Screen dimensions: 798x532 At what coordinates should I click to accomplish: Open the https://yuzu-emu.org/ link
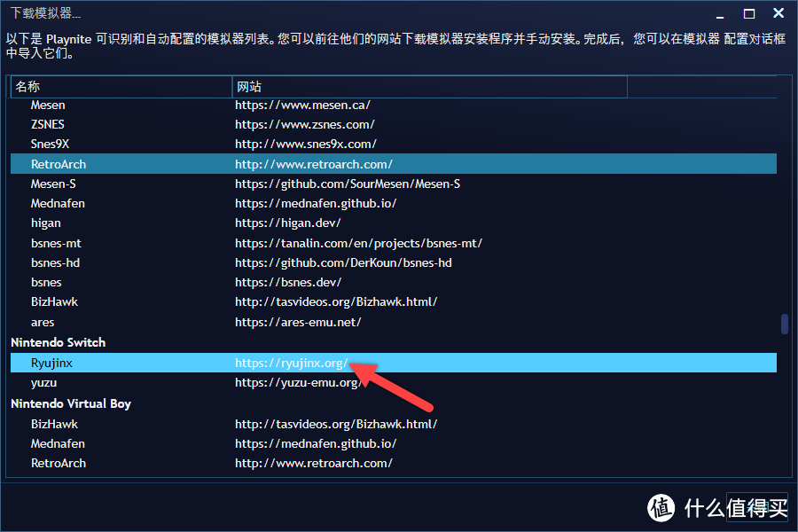pos(298,383)
